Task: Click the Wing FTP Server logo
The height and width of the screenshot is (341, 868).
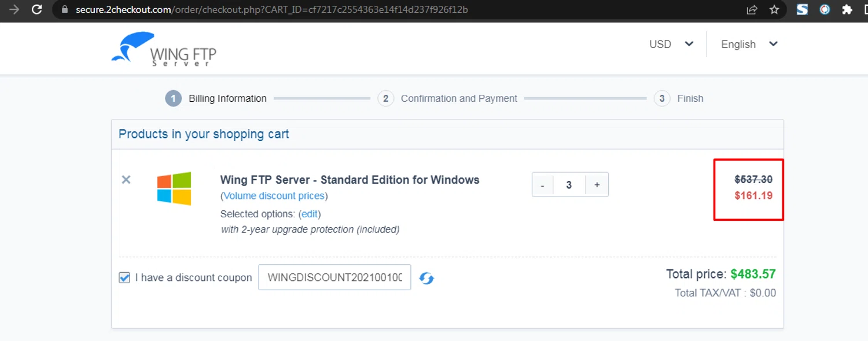Action: click(164, 49)
